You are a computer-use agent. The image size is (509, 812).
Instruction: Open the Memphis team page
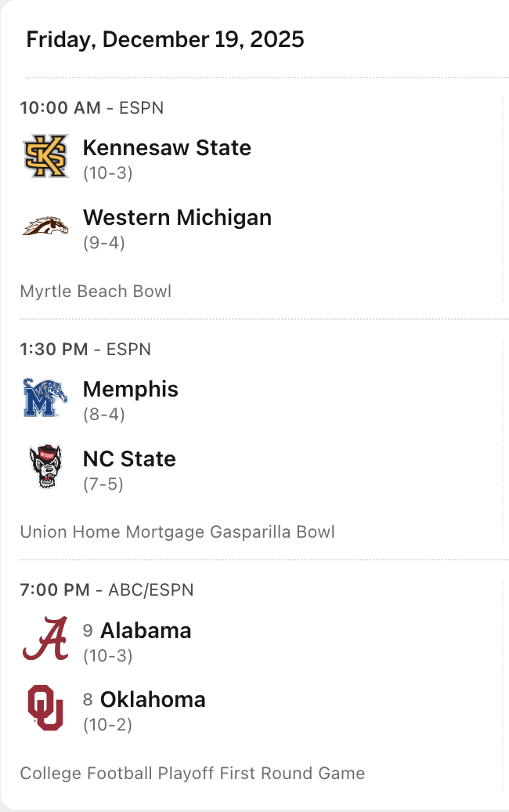point(131,389)
